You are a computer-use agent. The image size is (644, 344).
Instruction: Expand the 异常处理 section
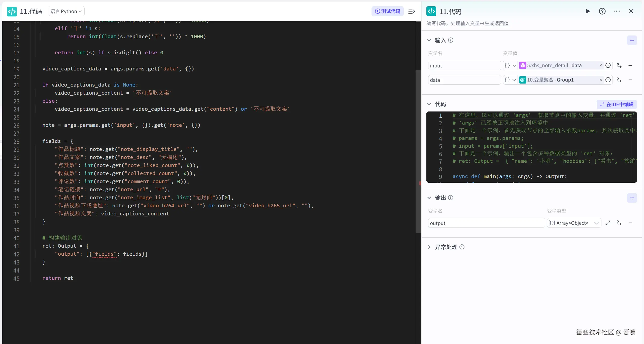pos(429,247)
